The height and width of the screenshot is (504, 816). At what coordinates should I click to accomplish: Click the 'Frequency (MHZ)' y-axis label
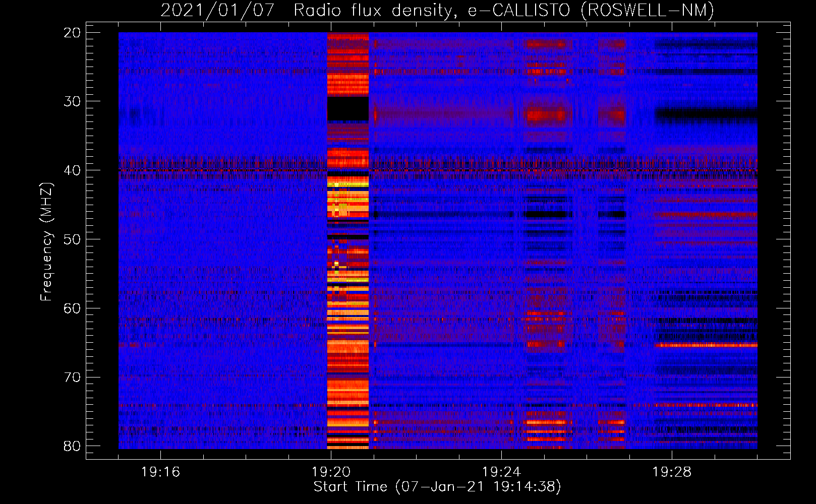tap(46, 242)
